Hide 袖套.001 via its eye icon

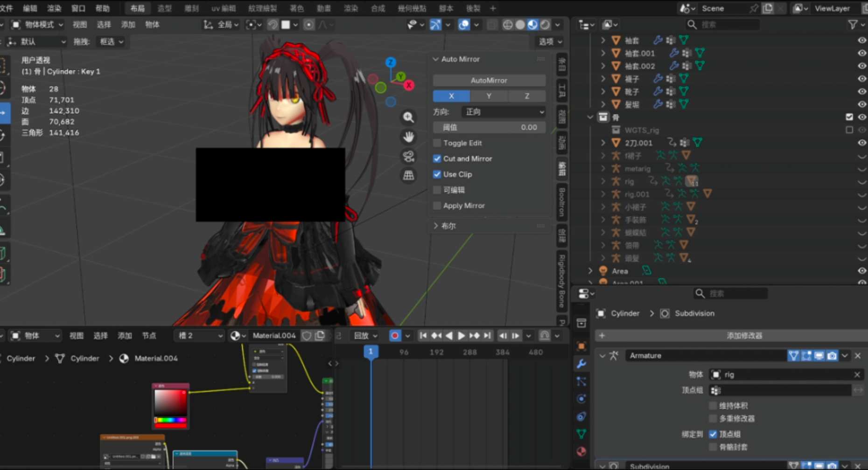point(861,53)
